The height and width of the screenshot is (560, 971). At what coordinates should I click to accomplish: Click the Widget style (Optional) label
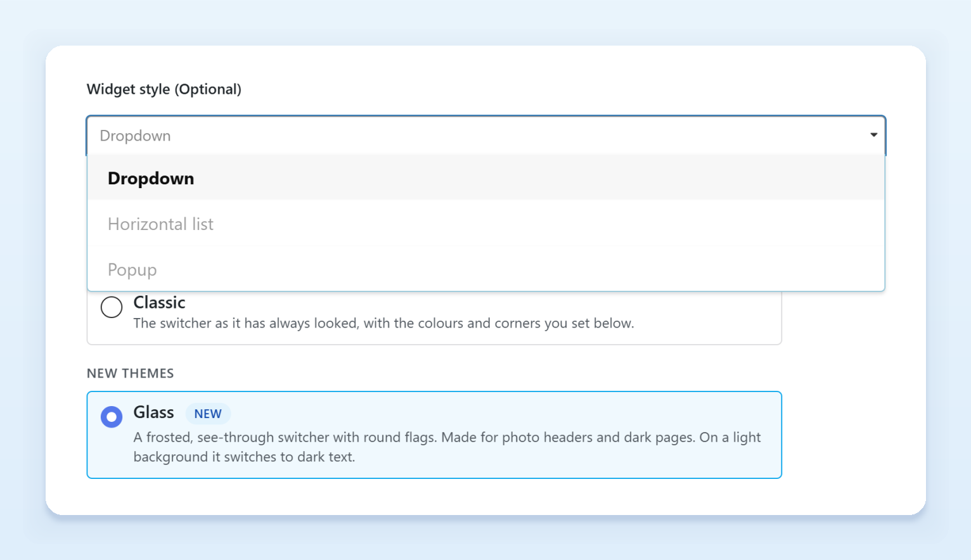164,89
